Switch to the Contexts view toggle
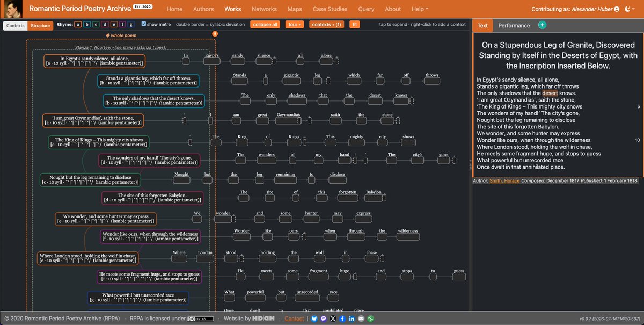Screen dimensions: 644x325 (16, 26)
